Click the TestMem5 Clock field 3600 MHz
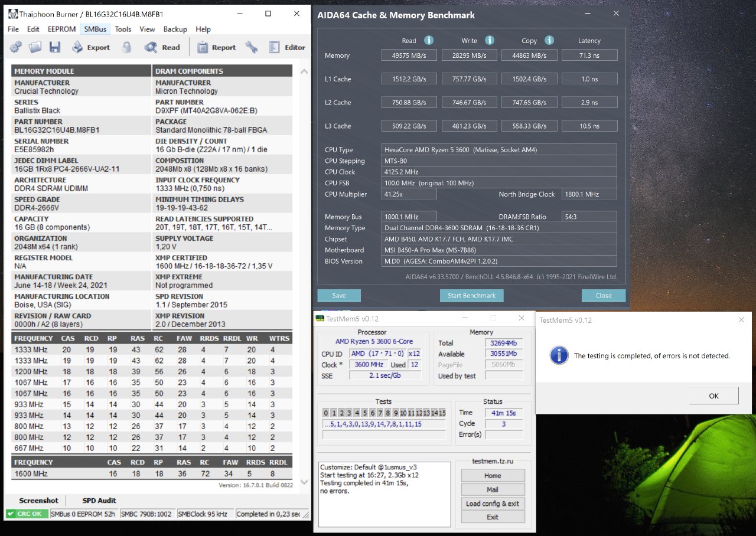This screenshot has width=756, height=536. tap(369, 364)
